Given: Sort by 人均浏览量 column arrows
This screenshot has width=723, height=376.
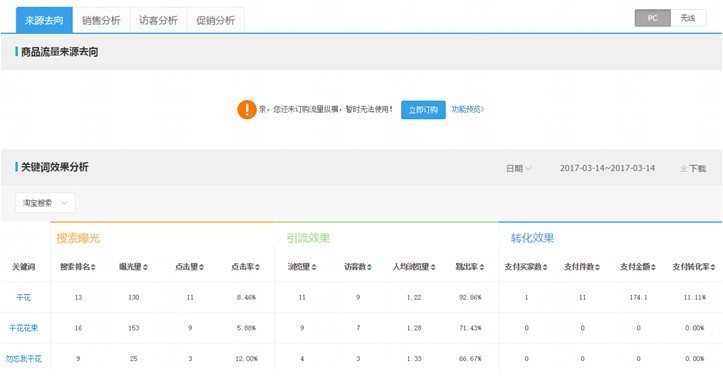Looking at the screenshot, I should (433, 267).
